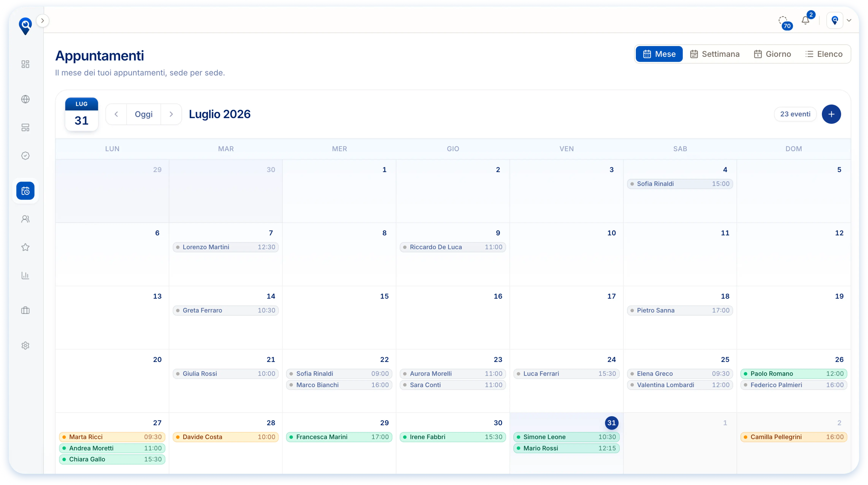Image resolution: width=868 pixels, height=485 pixels.
Task: Open Marco Bianchi 16:00 appointment
Action: tap(339, 385)
